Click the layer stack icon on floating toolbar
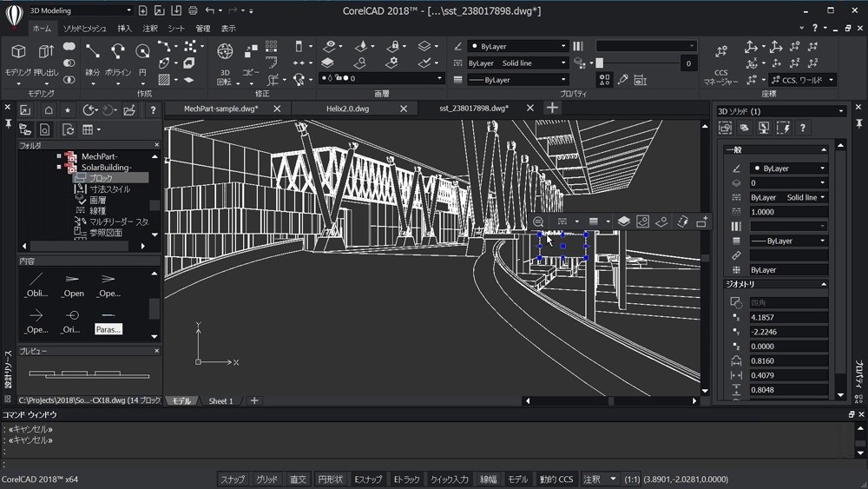This screenshot has width=868, height=489. (x=624, y=221)
